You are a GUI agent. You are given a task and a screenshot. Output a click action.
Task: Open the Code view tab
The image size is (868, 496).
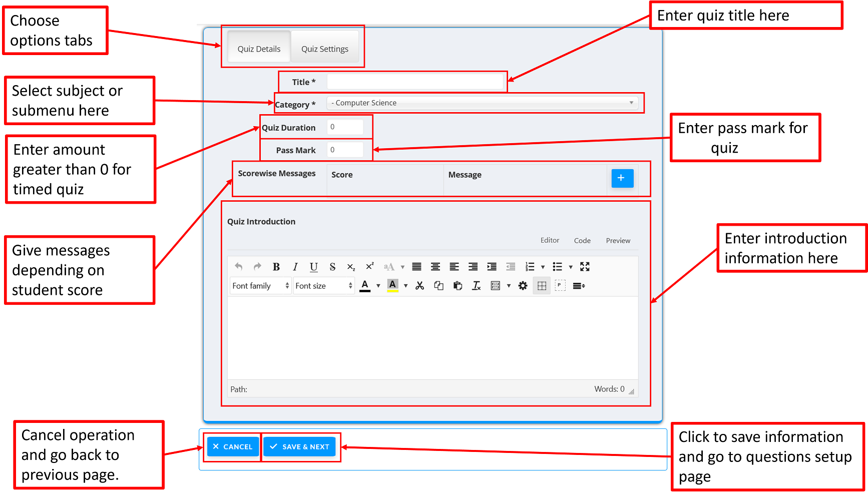[x=582, y=241]
